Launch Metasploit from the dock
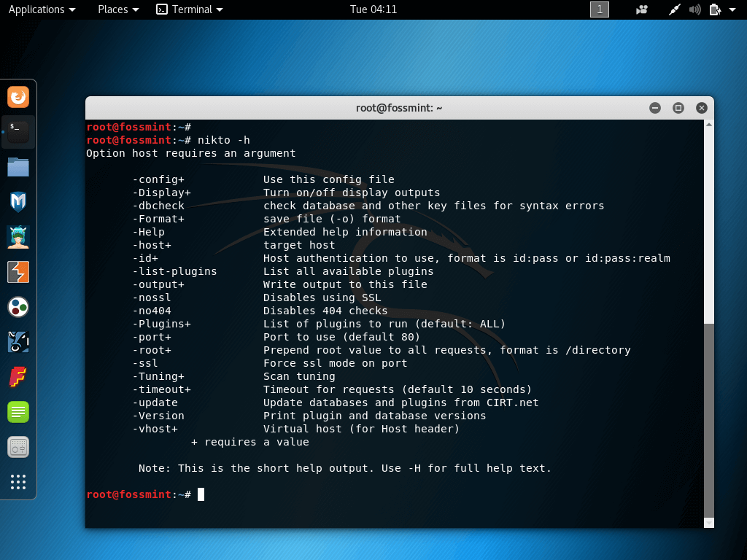Screen dimensions: 747x560 pyautogui.click(x=18, y=202)
